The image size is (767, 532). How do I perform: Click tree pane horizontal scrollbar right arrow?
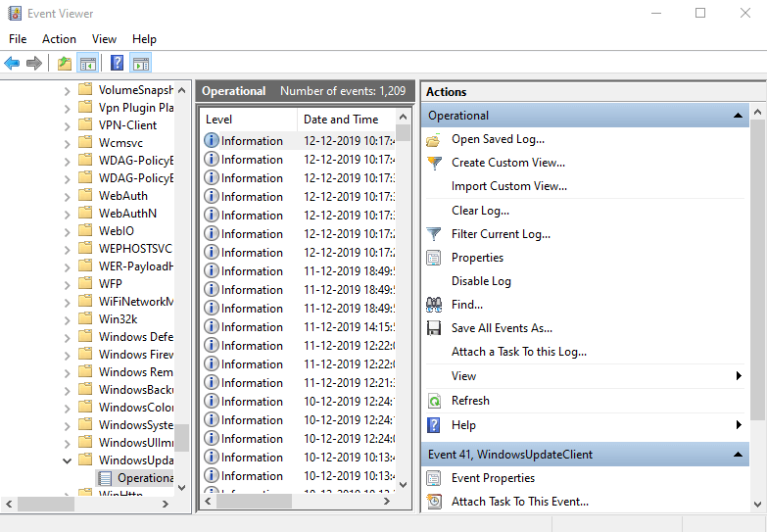166,504
